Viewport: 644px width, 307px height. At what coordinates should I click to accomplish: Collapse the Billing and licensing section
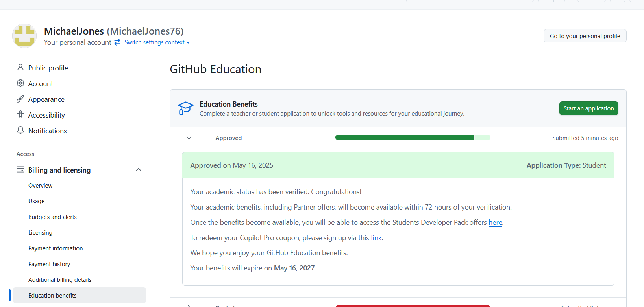click(139, 170)
